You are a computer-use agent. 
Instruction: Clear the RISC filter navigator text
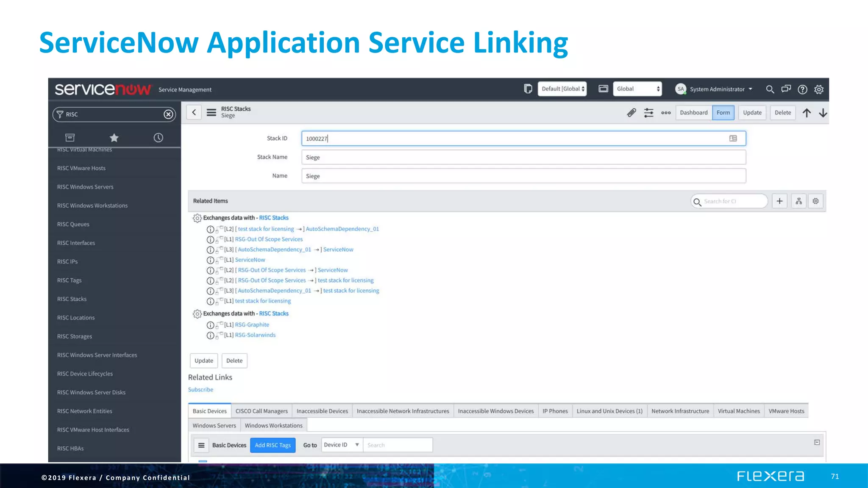point(169,114)
